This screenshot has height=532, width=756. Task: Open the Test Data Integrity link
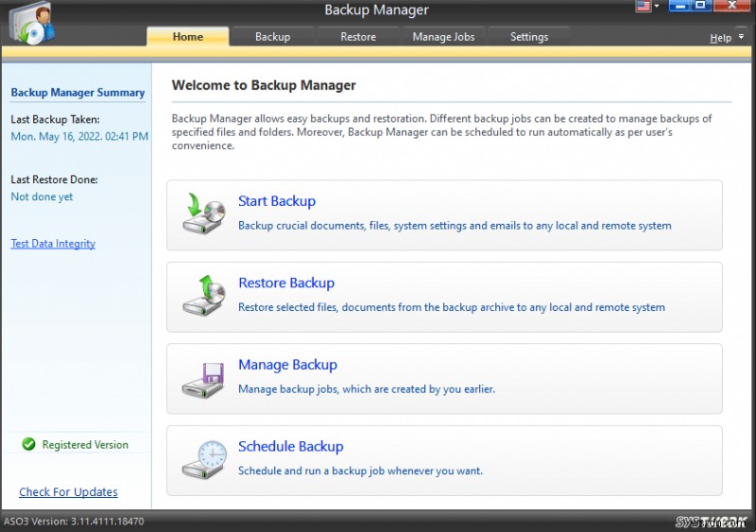[53, 244]
